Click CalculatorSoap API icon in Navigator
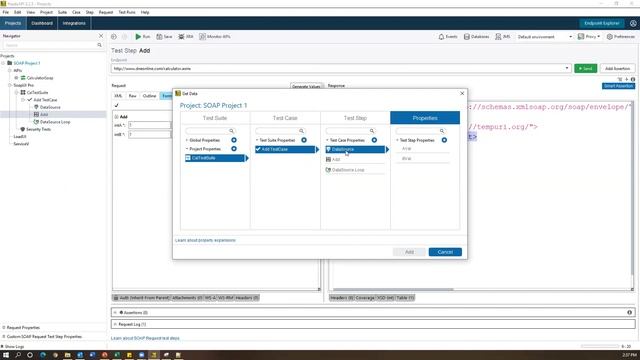This screenshot has height=360, width=640. point(23,78)
